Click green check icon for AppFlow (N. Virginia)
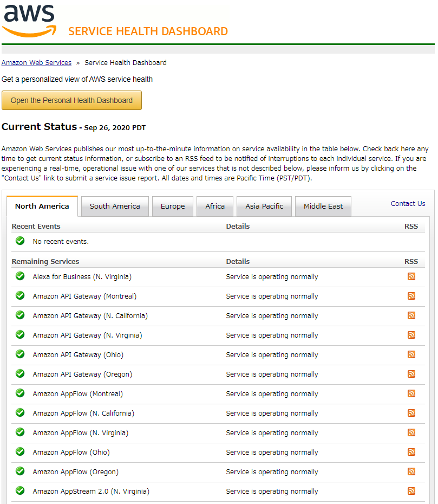Viewport: 438px width, 504px height. (x=20, y=432)
